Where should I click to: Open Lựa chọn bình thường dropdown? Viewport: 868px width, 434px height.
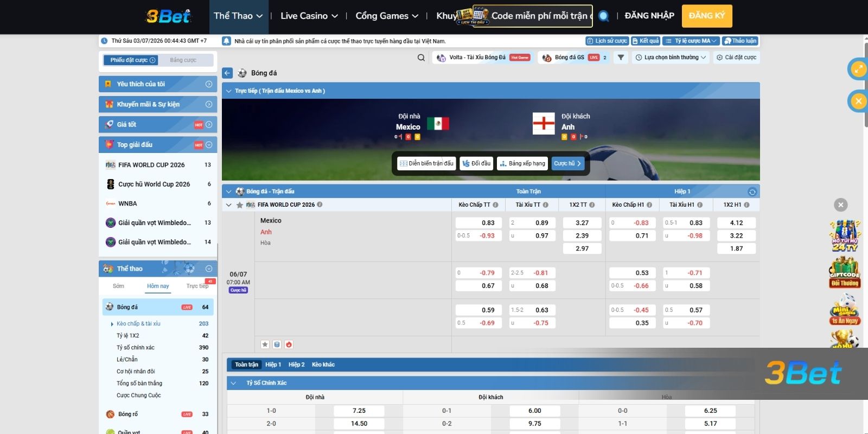(x=671, y=58)
